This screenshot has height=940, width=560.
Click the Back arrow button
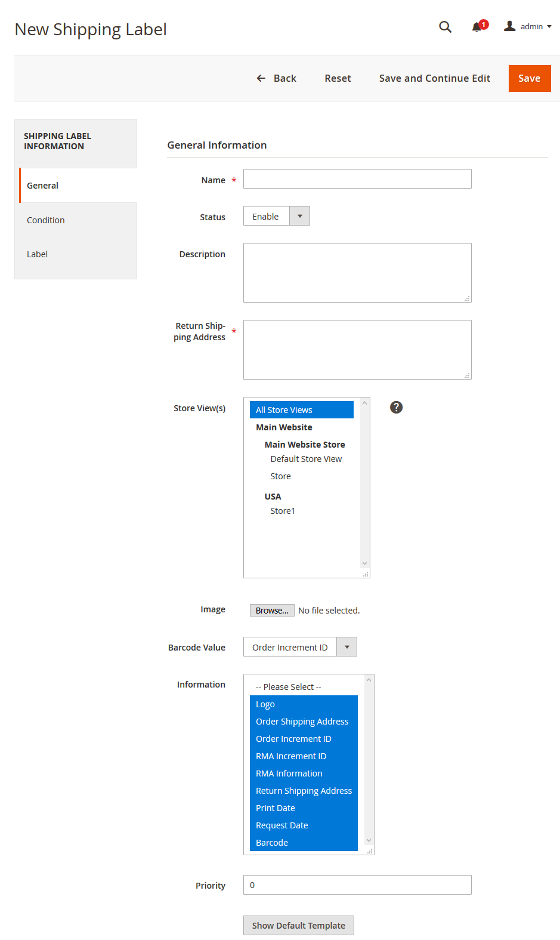tap(276, 78)
